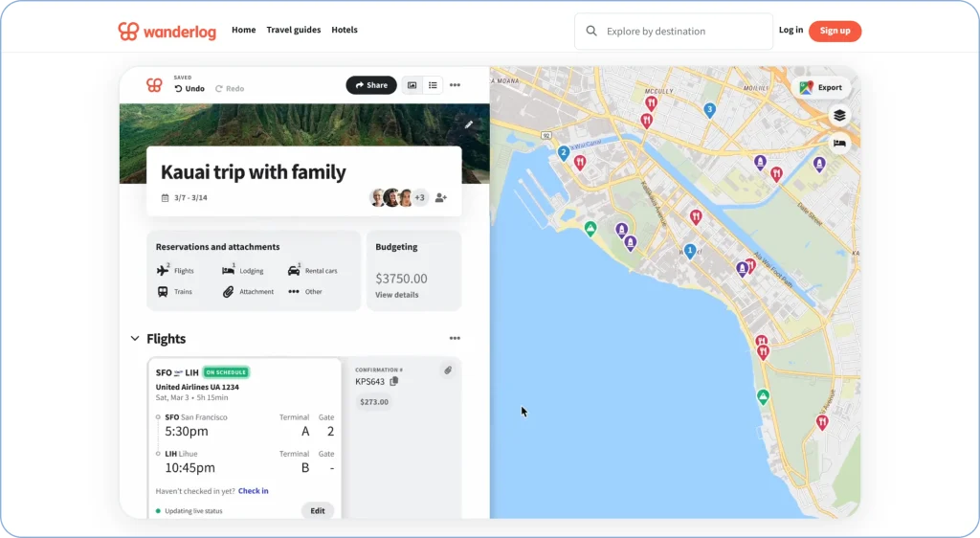Click United Airlines UA 1234 text
This screenshot has width=980, height=538.
point(197,387)
